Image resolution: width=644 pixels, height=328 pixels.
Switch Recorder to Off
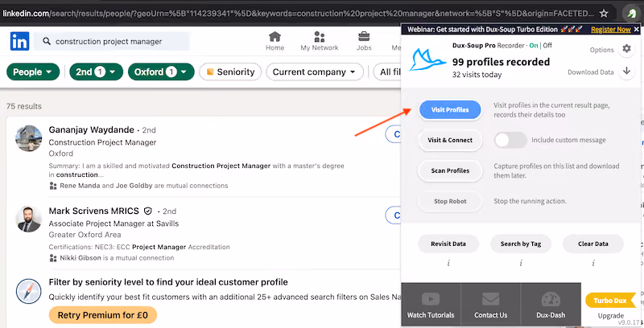point(547,46)
